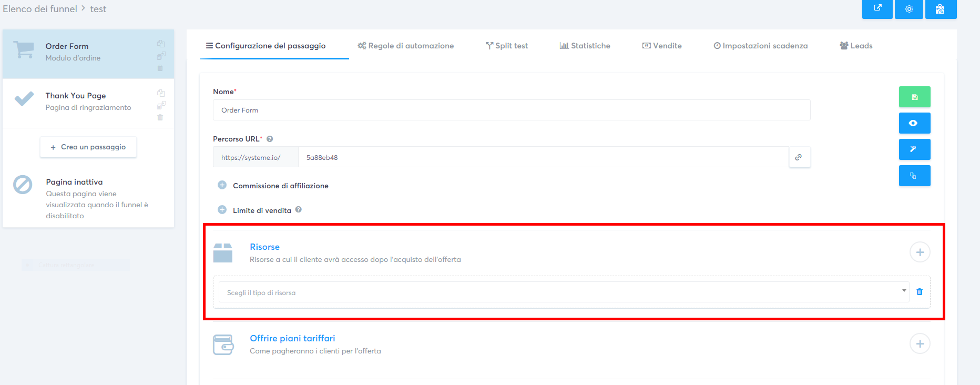
Task: Click the Pagina inattiva description text
Action: pyautogui.click(x=97, y=205)
